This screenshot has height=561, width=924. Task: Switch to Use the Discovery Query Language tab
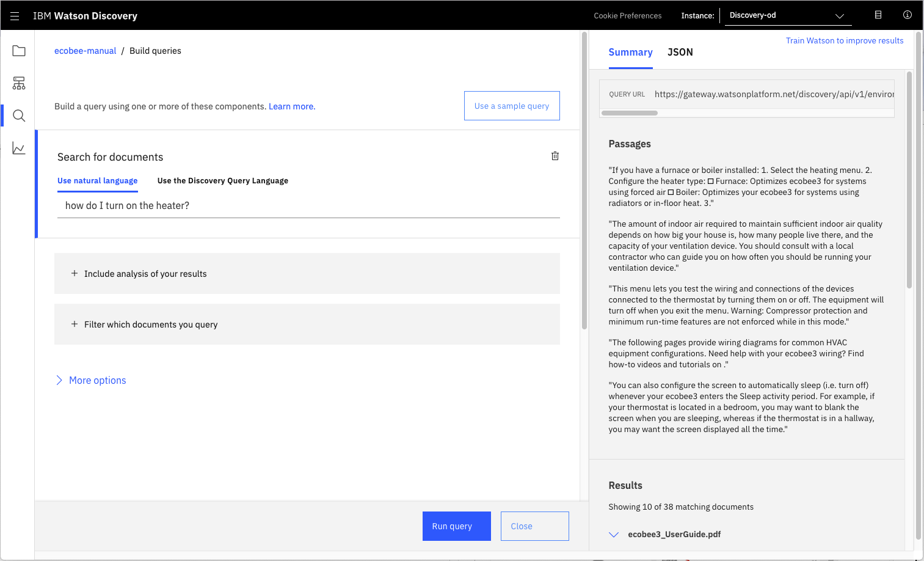(223, 181)
